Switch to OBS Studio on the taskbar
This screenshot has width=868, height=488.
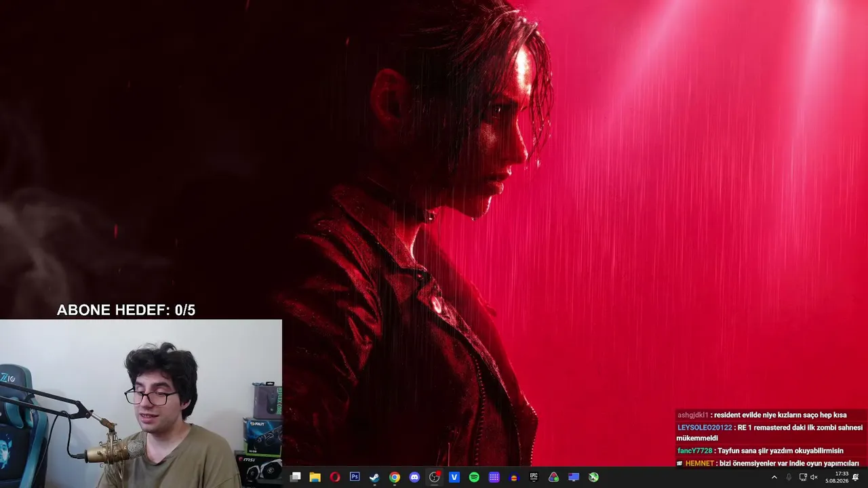coord(435,477)
